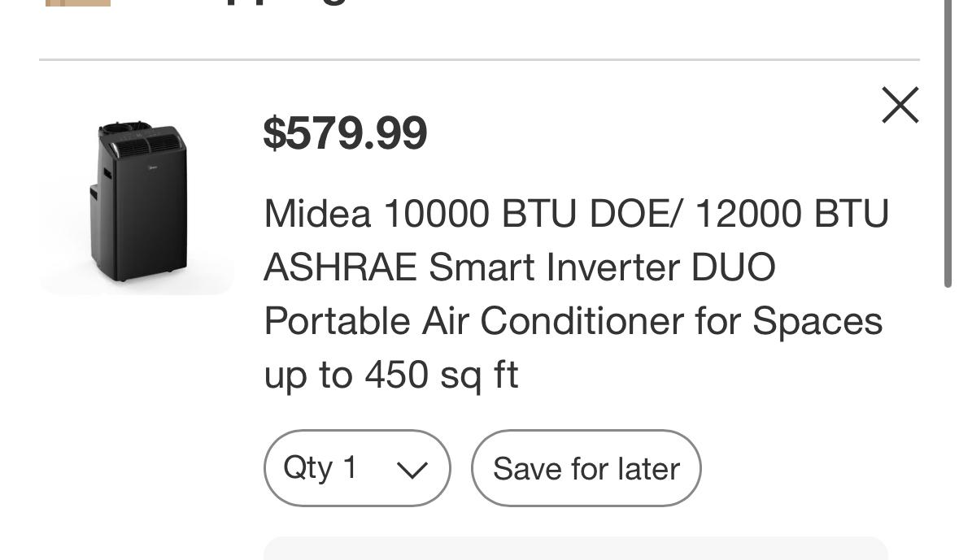
Task: Open the Midea Portable Air Conditioner title link
Action: (575, 293)
